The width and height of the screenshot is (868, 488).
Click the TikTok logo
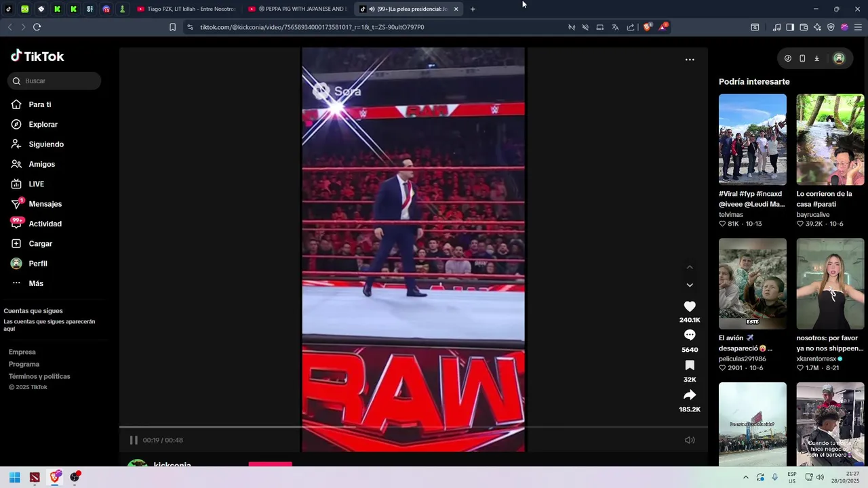(37, 56)
